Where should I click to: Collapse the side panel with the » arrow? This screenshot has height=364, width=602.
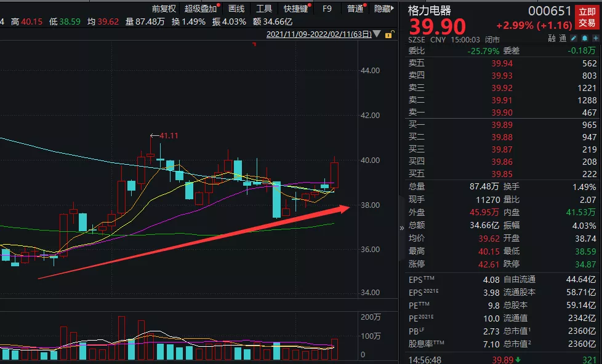(x=402, y=228)
